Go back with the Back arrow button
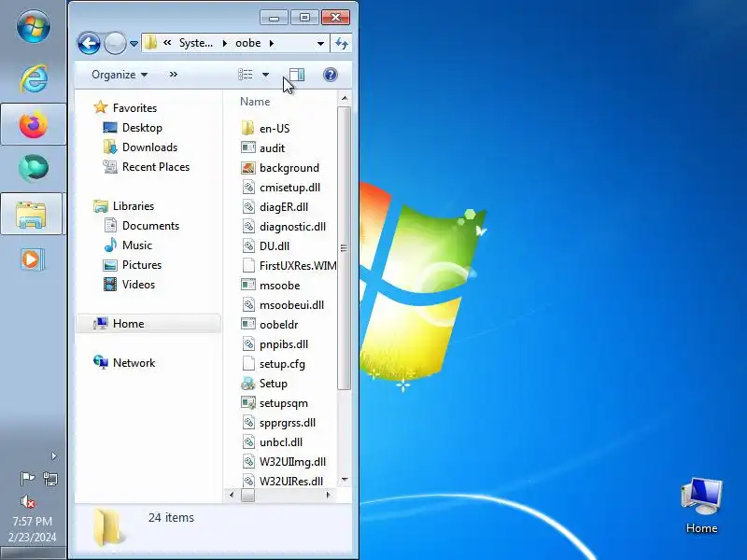 pos(89,44)
